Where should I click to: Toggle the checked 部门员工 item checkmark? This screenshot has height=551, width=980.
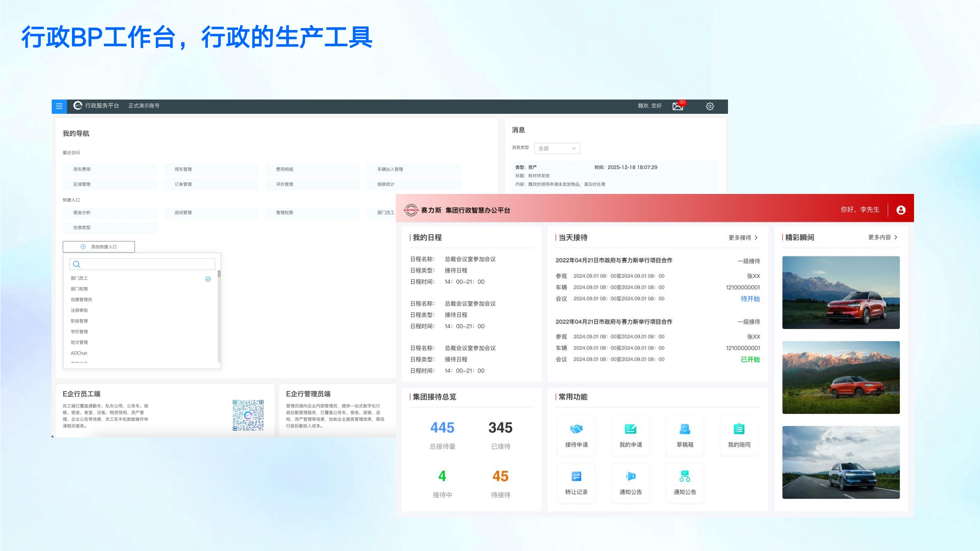pyautogui.click(x=208, y=279)
